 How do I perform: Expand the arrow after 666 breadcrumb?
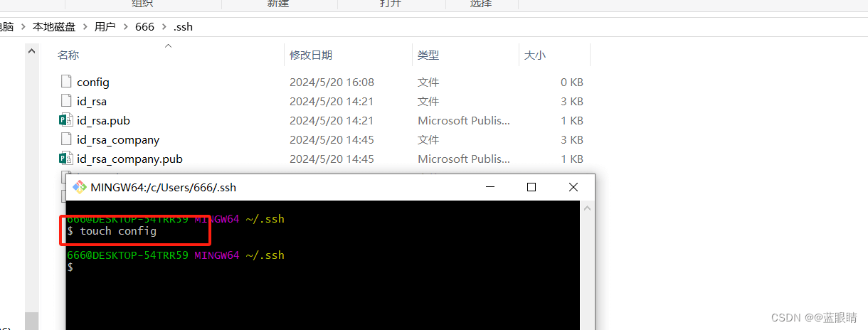164,27
